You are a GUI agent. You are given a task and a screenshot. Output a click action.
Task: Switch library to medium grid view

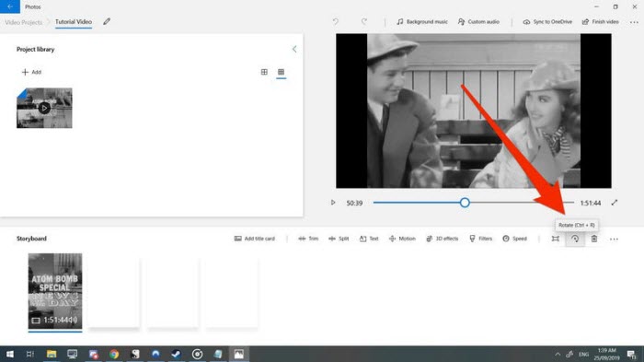tap(264, 72)
